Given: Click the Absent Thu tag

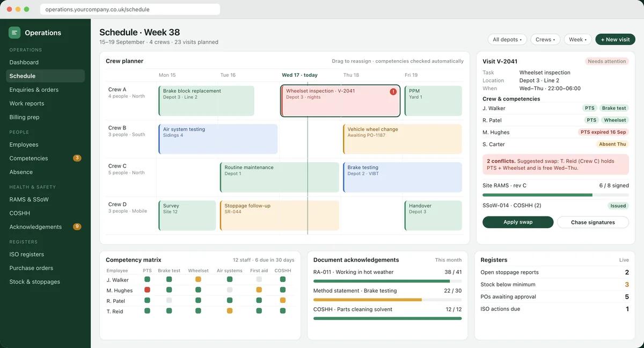Looking at the screenshot, I should pyautogui.click(x=612, y=144).
